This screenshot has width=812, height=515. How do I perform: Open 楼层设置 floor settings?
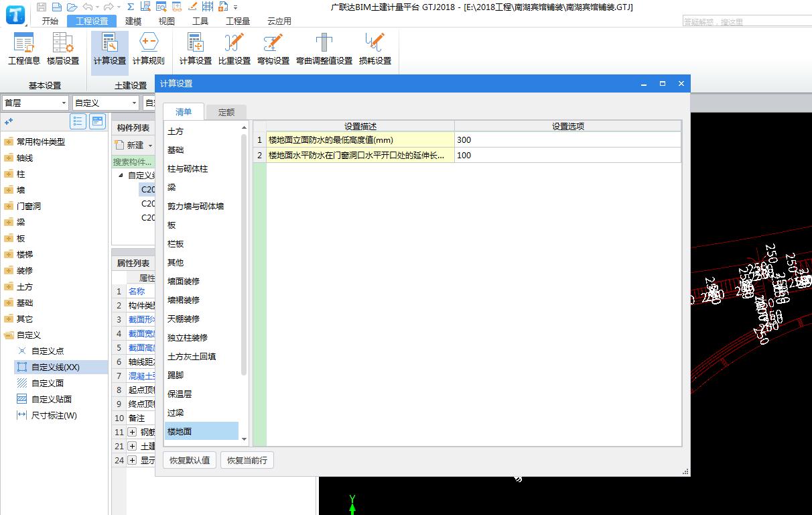[x=63, y=49]
